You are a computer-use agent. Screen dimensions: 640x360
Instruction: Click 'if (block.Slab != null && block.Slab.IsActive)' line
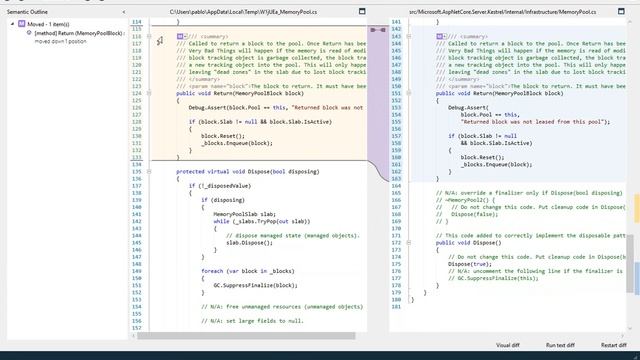pyautogui.click(x=260, y=122)
